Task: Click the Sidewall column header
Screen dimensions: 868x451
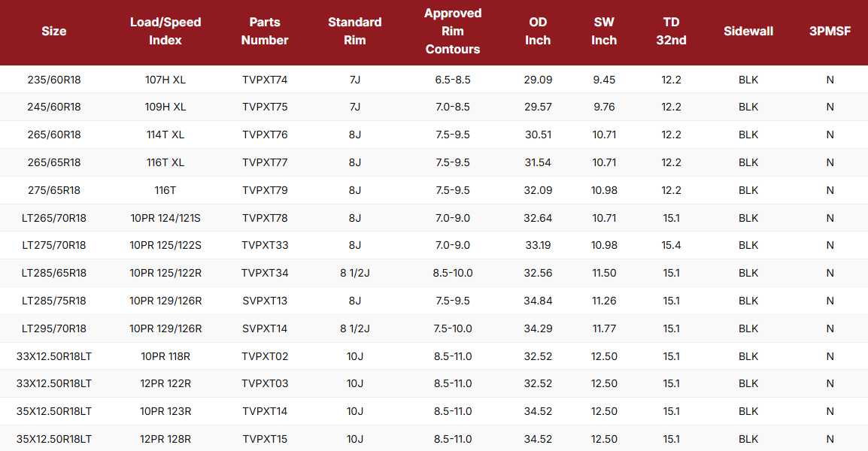Action: click(x=748, y=32)
